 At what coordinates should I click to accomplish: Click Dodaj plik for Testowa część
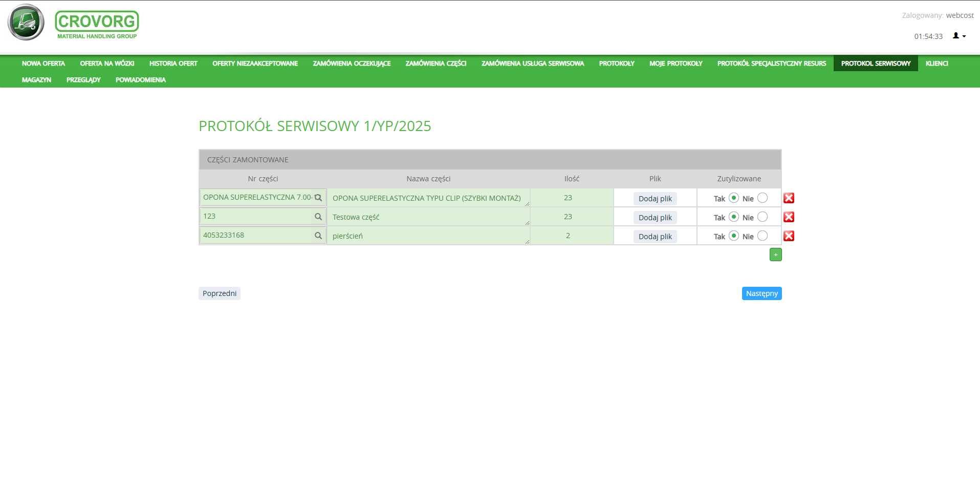[655, 218]
